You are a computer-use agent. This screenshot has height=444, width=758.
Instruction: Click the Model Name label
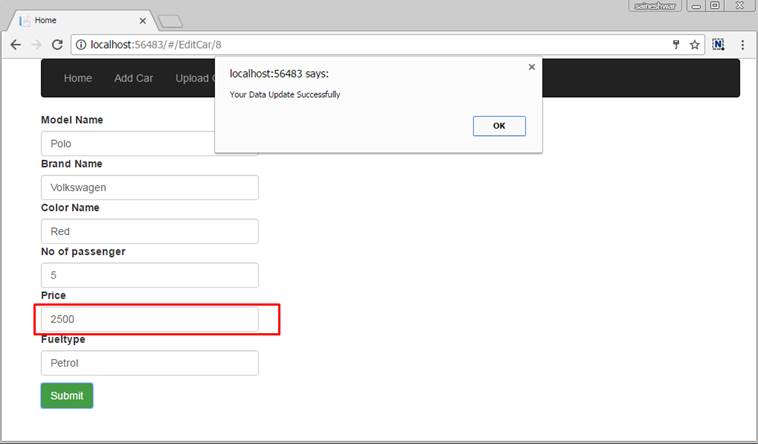[x=72, y=120]
